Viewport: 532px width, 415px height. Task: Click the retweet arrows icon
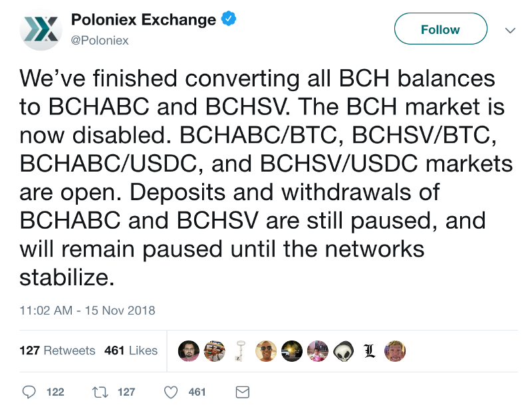[100, 392]
